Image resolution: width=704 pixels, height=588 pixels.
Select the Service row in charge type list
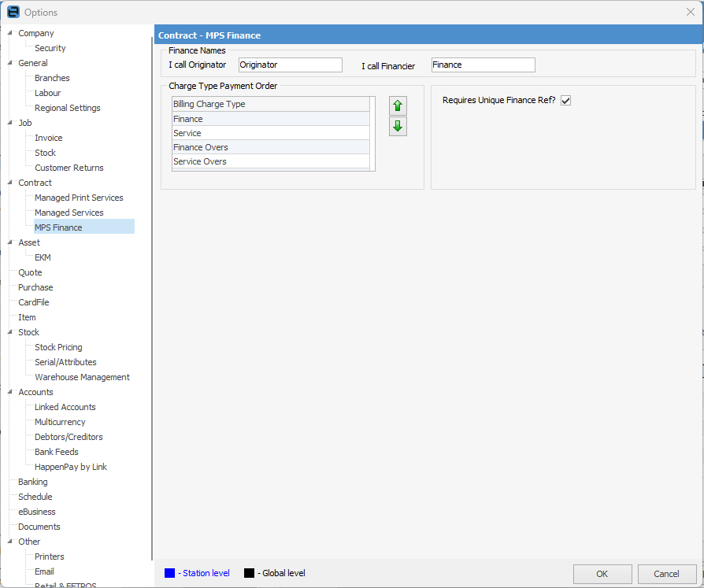pos(271,133)
